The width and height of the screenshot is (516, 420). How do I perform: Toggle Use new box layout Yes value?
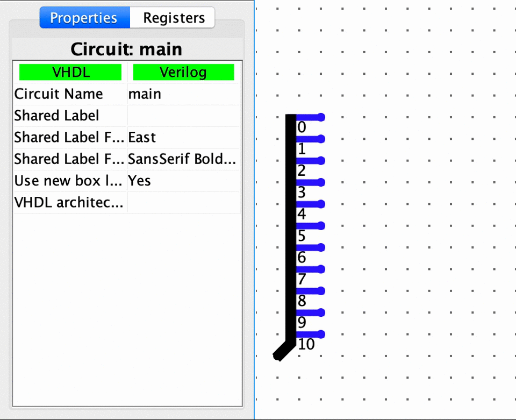183,181
